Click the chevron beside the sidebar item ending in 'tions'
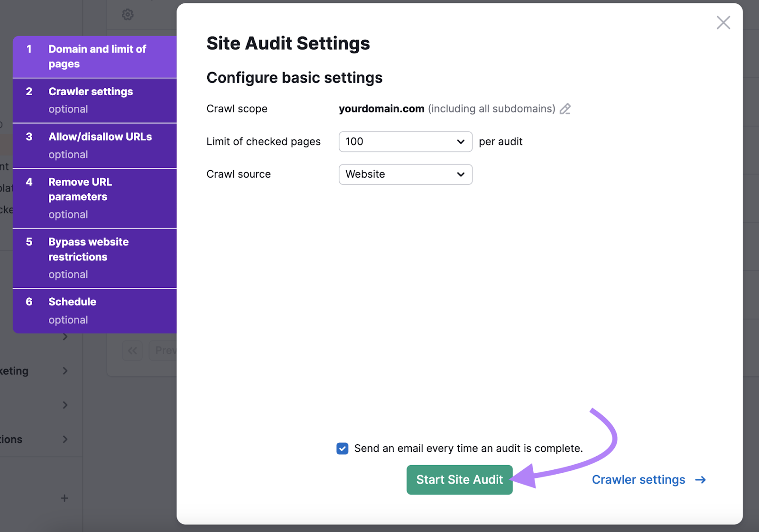 coord(65,439)
